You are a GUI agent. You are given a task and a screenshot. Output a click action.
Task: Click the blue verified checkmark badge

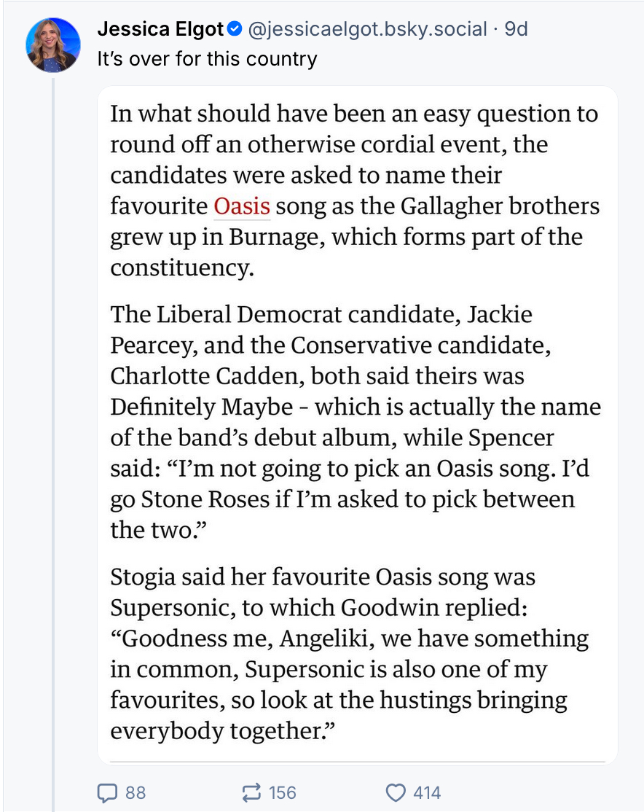[x=234, y=29]
